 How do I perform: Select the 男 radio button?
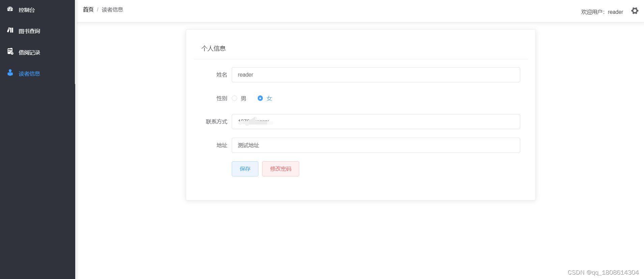(234, 98)
